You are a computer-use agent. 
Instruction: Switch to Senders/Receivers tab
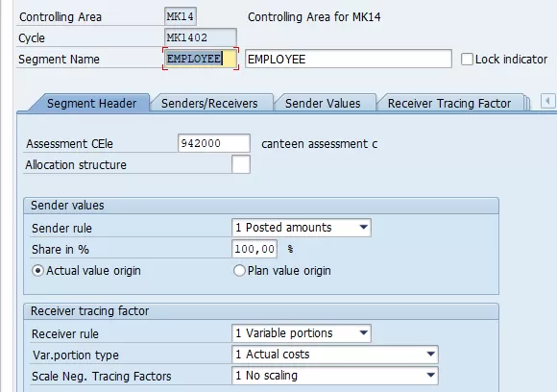click(209, 104)
